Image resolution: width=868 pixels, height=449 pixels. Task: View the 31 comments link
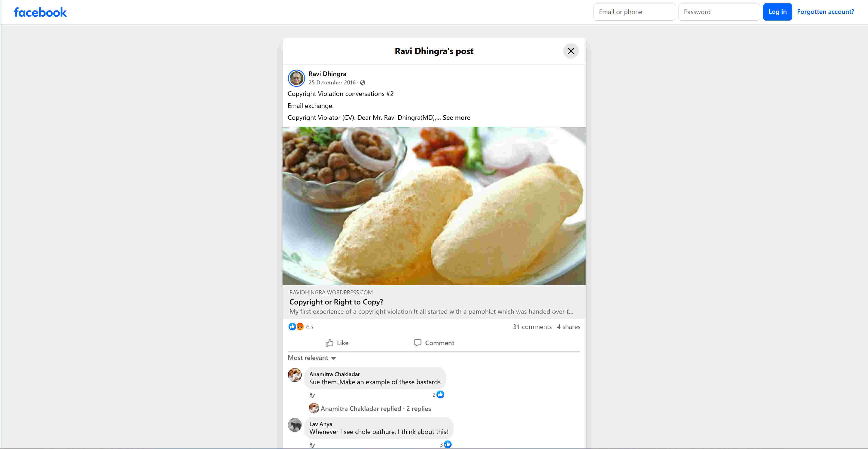click(532, 327)
